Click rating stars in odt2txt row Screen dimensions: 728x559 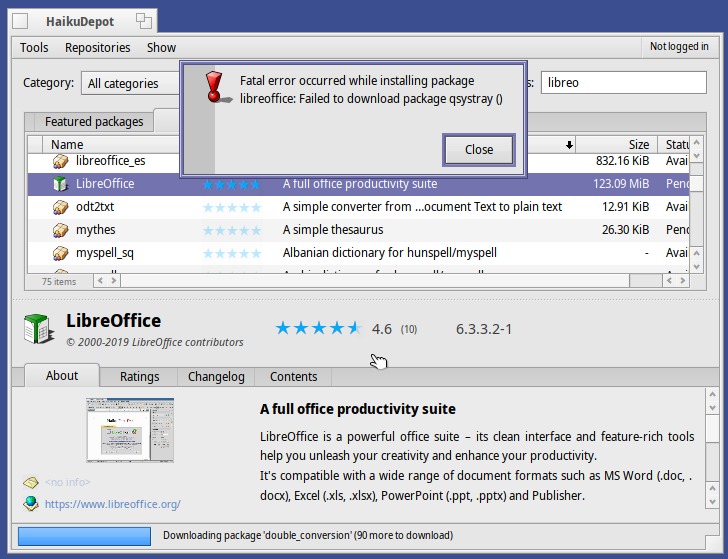(x=232, y=207)
